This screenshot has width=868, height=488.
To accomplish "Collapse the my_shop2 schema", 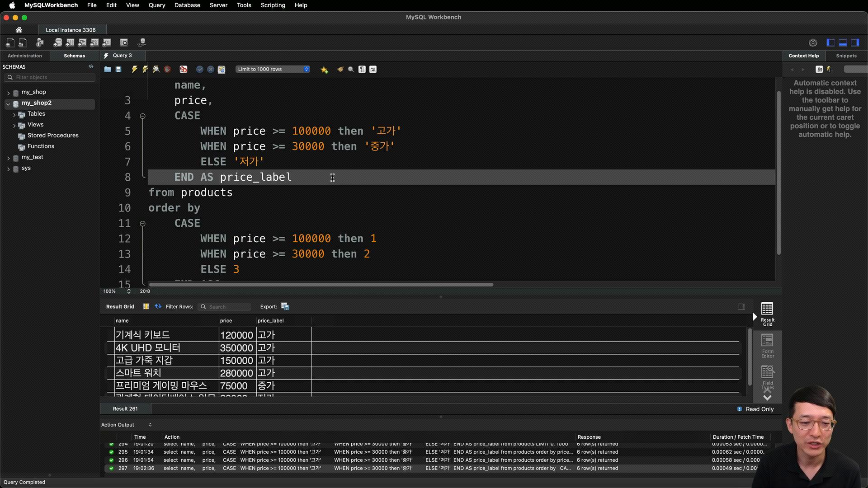I will (x=8, y=103).
